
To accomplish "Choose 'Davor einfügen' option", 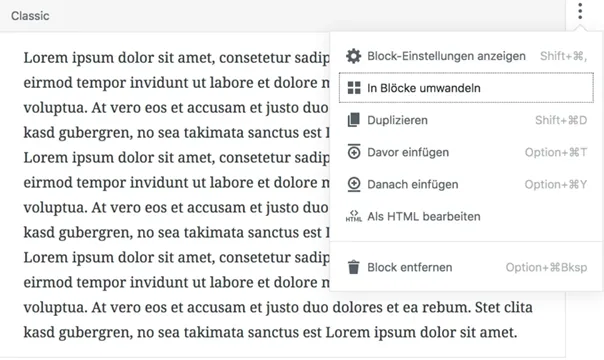I will 466,152.
